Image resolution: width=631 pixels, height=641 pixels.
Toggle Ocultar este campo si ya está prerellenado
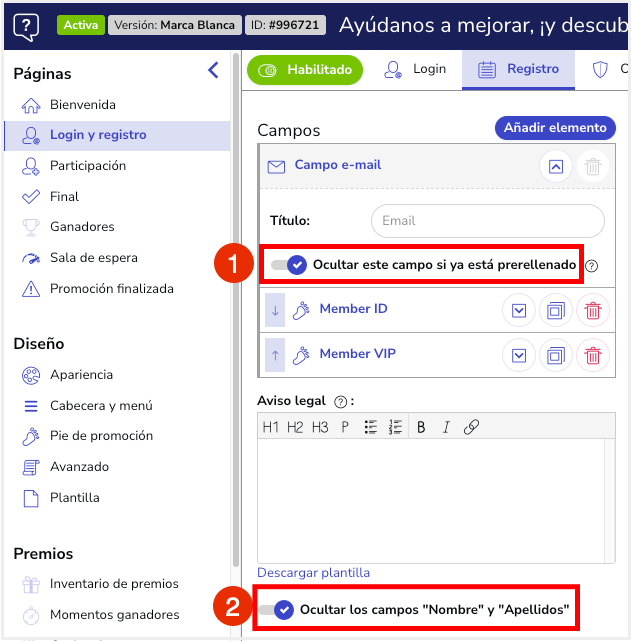pos(289,265)
